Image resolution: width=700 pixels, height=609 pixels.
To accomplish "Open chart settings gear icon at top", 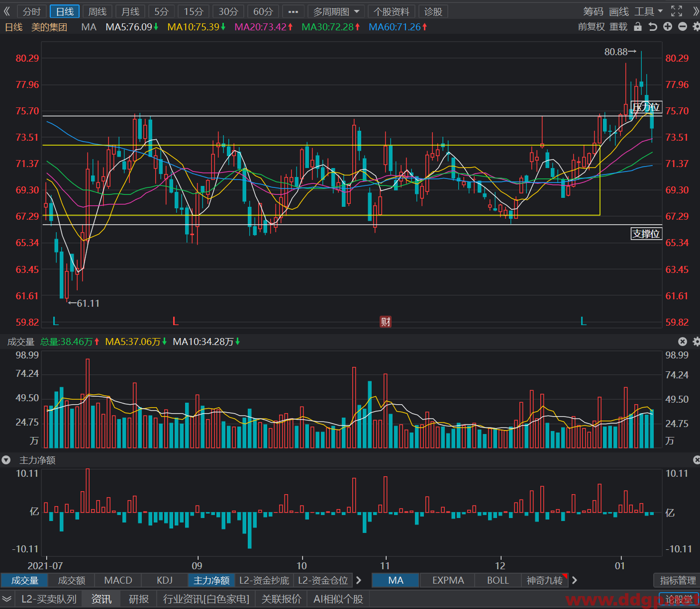I will (x=696, y=27).
